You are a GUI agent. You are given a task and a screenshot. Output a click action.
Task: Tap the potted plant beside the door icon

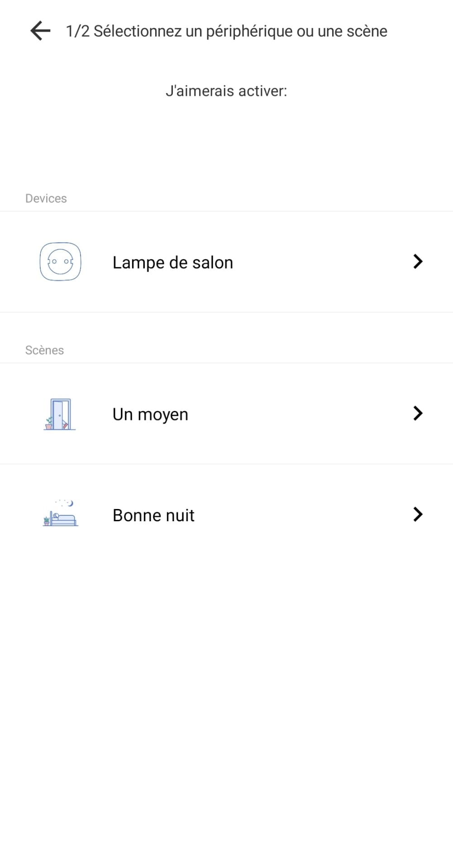coord(48,424)
